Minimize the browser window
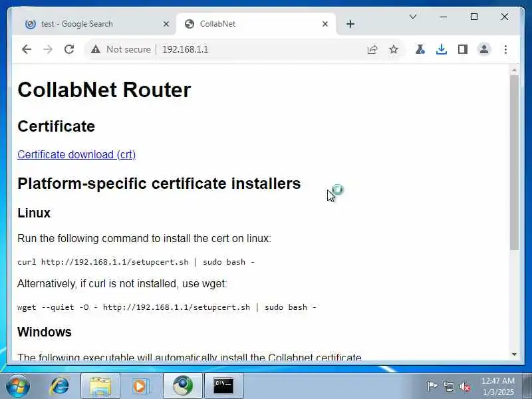The height and width of the screenshot is (399, 532). tap(444, 17)
